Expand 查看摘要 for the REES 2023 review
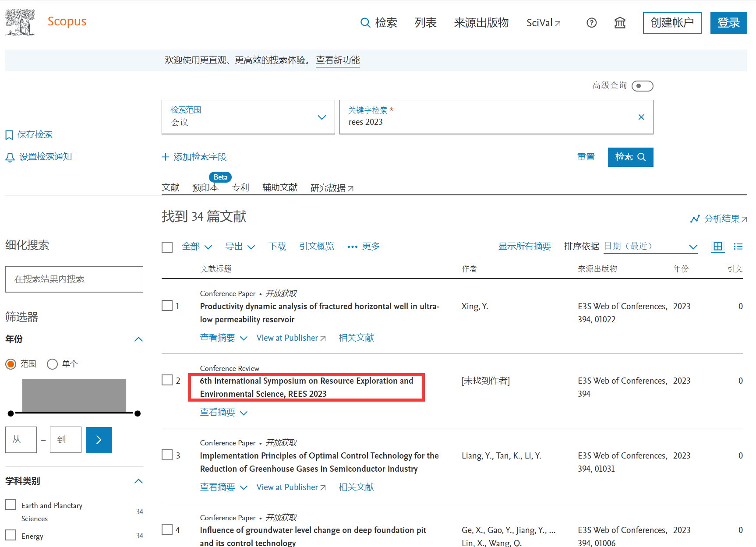This screenshot has width=756, height=547. coord(223,413)
